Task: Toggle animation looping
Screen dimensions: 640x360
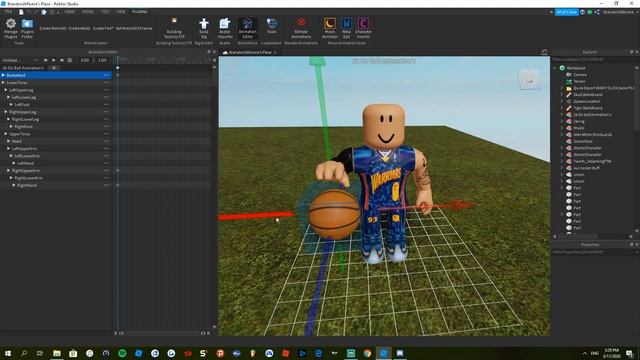Action: [x=70, y=60]
